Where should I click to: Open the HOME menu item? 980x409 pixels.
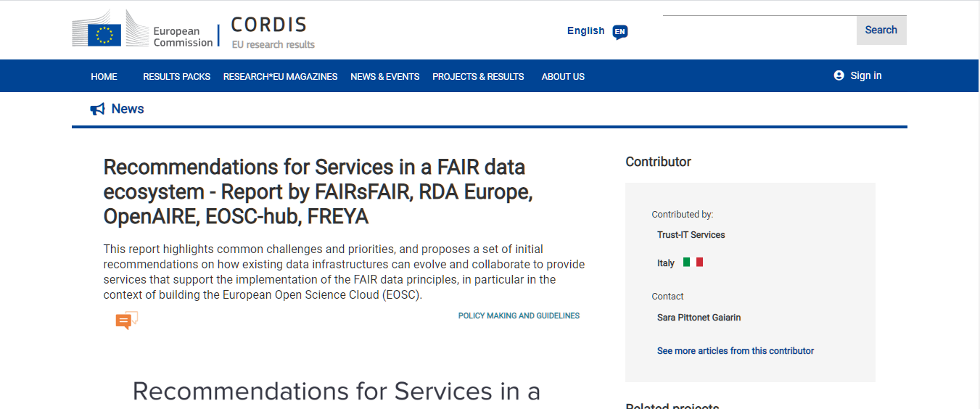click(104, 76)
